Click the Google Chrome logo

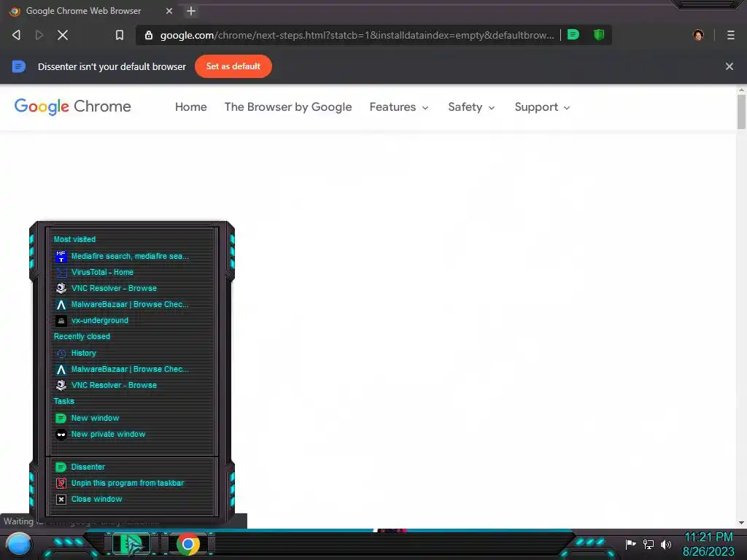(72, 106)
